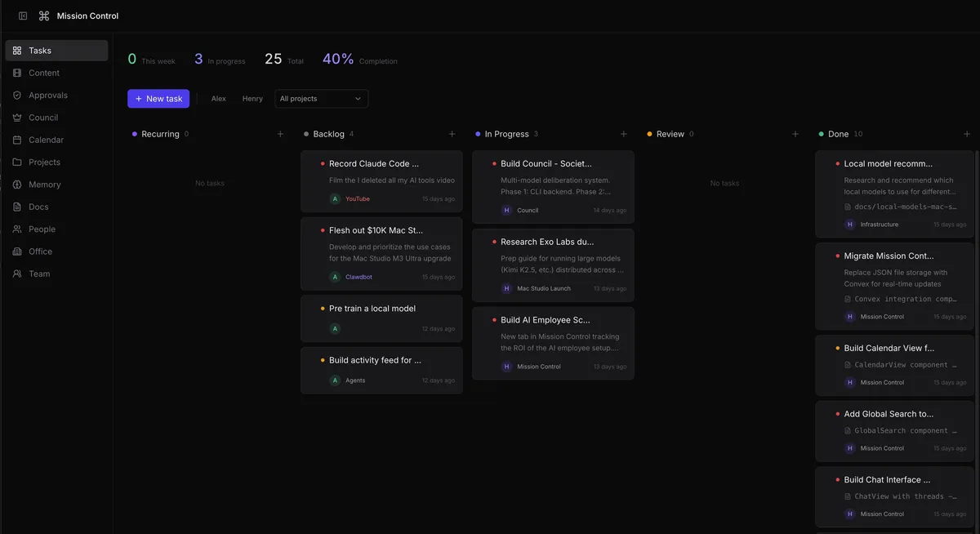Viewport: 980px width, 534px height.
Task: Click the plus icon beside Review column
Action: coord(795,134)
